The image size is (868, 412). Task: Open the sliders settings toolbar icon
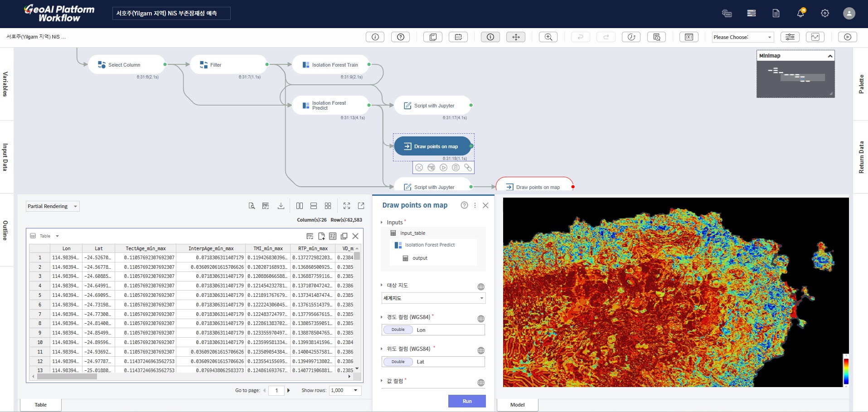(x=790, y=37)
